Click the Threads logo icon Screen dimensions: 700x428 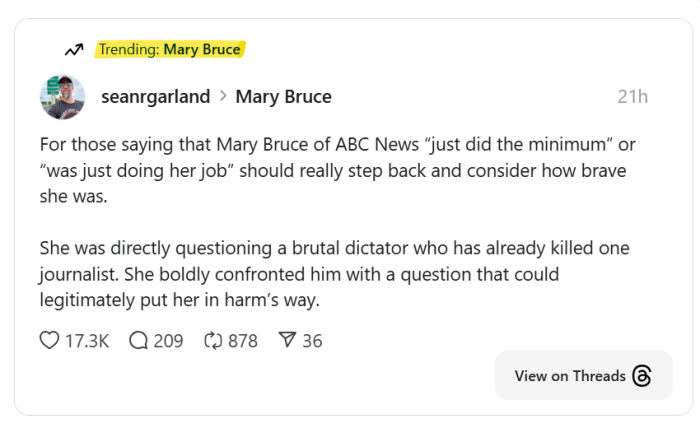click(642, 376)
